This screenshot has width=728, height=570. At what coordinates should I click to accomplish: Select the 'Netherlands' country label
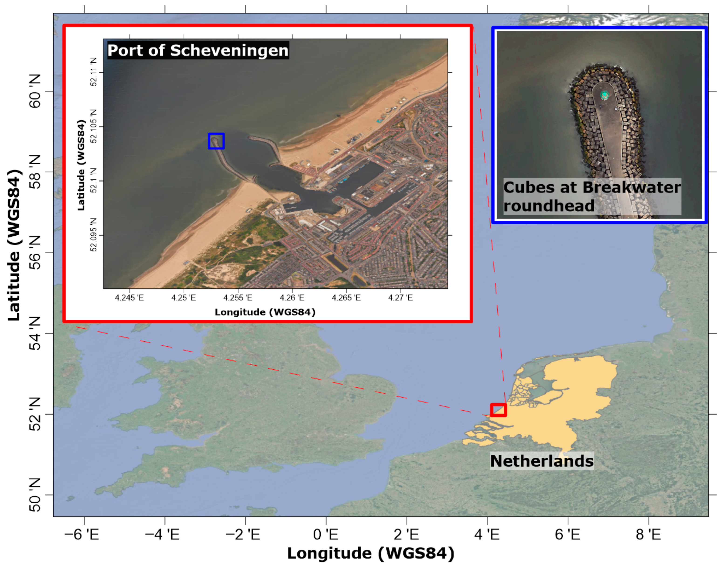click(542, 461)
